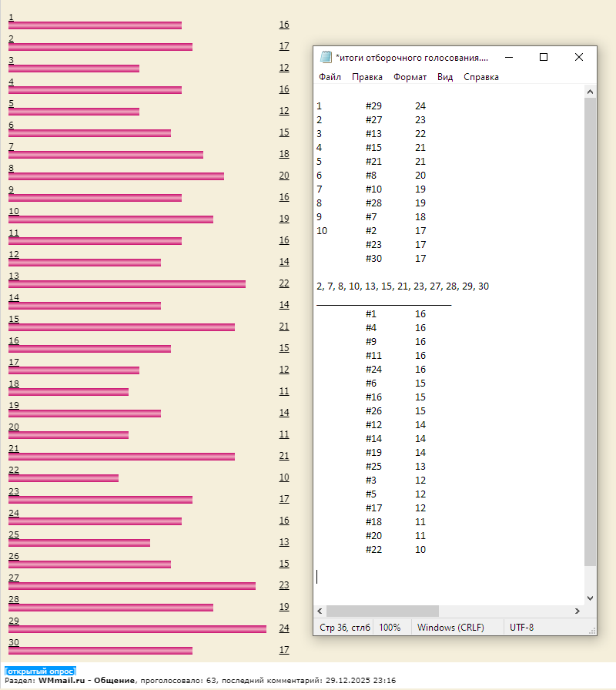This screenshot has height=690, width=616.
Task: Open the Формат menu
Action: (410, 77)
